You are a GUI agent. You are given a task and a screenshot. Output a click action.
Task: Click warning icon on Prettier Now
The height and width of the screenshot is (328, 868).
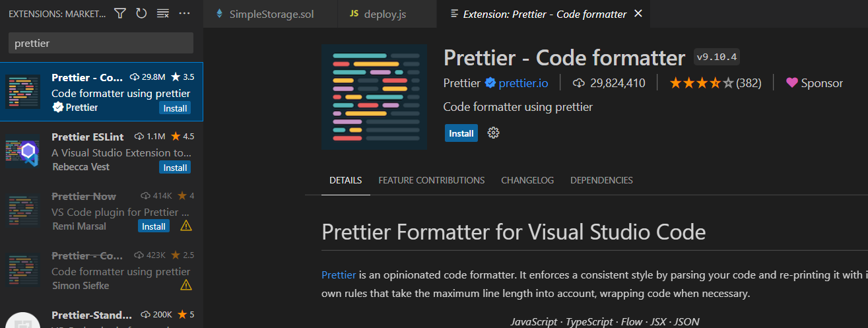pos(186,226)
